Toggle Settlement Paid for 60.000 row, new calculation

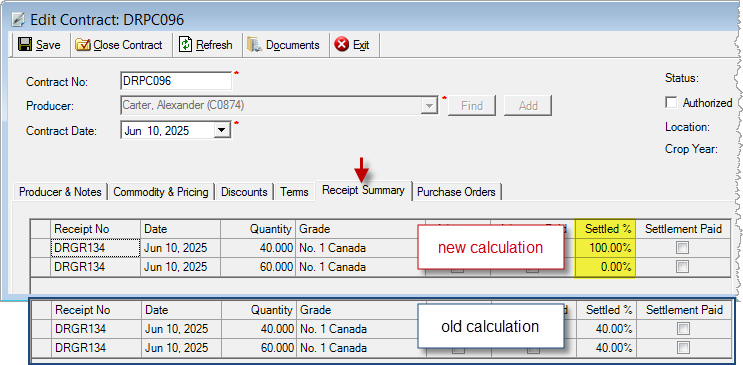click(x=682, y=266)
